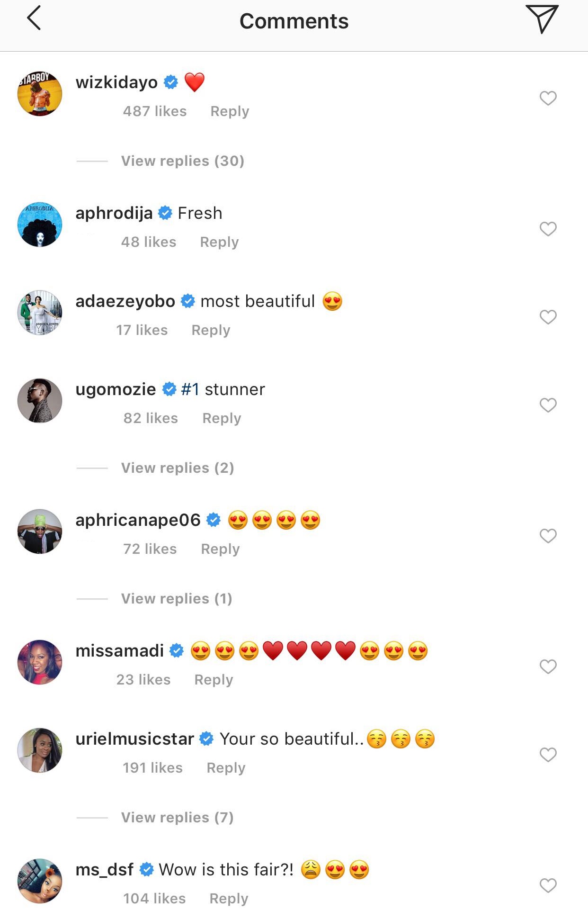This screenshot has height=919, width=588.
Task: Like wizkidayo's heart comment
Action: click(x=548, y=98)
